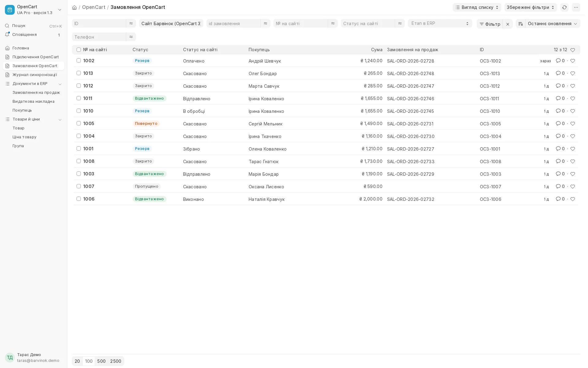Open Журнал синхронізації in the sidebar
Image resolution: width=588 pixels, height=368 pixels.
pyautogui.click(x=33, y=75)
